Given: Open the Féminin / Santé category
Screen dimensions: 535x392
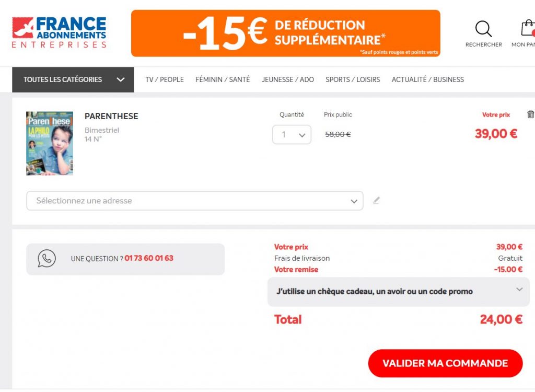Looking at the screenshot, I should pos(223,79).
